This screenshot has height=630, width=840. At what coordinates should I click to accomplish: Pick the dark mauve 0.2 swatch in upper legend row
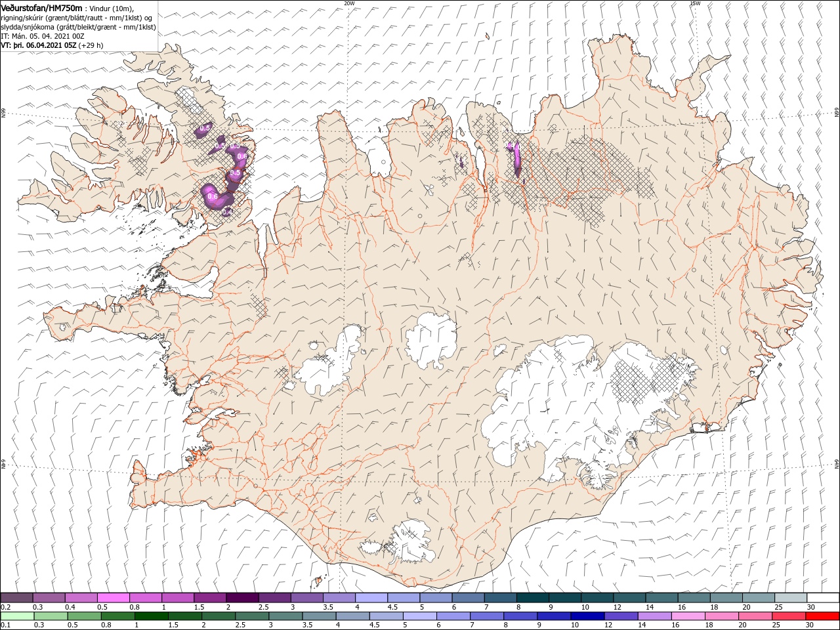pos(16,598)
